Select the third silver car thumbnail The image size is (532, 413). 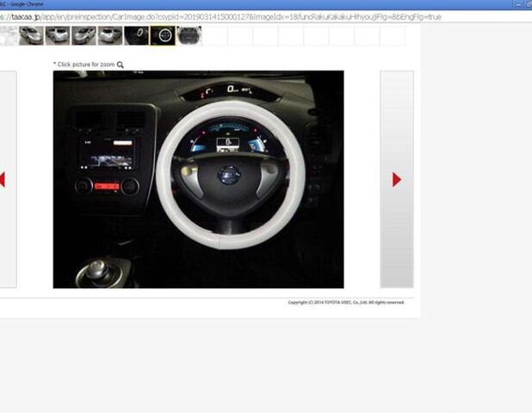tap(84, 35)
